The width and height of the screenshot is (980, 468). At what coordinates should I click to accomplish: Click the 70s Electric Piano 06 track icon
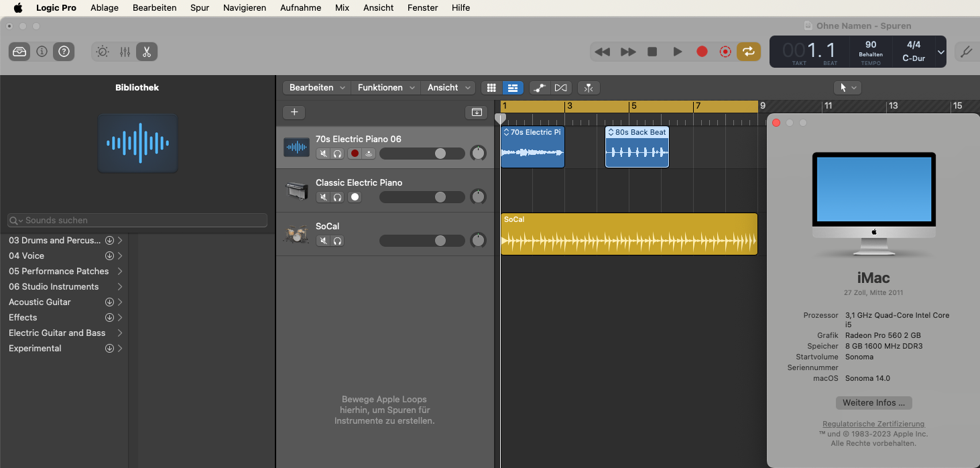(x=296, y=147)
